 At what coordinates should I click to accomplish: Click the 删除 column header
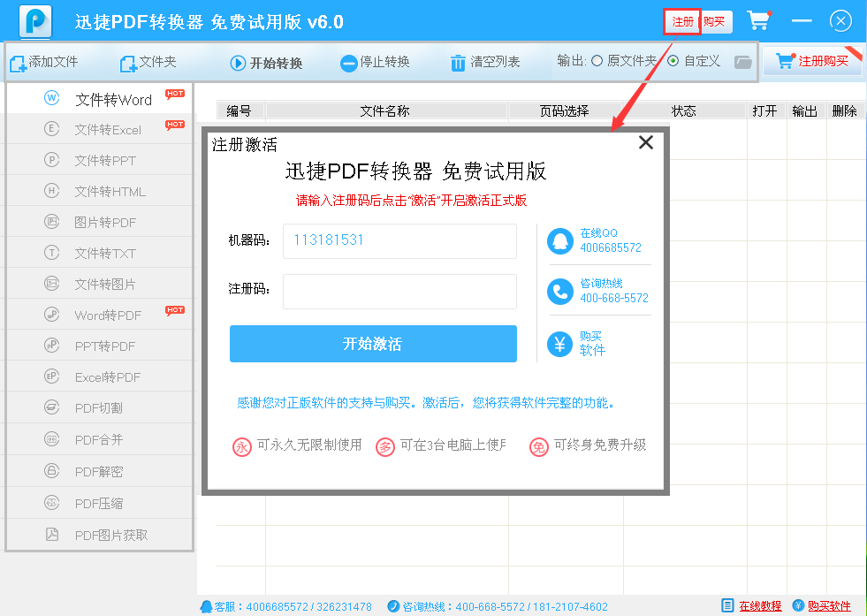[845, 111]
